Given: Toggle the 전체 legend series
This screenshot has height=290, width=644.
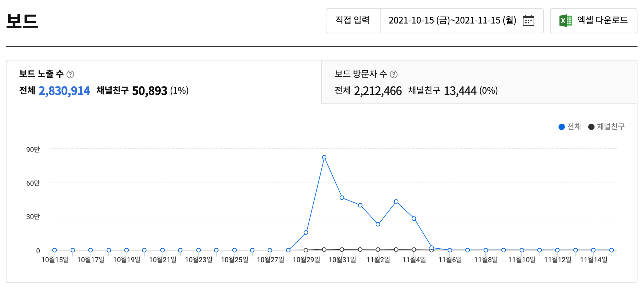Looking at the screenshot, I should pyautogui.click(x=569, y=127).
